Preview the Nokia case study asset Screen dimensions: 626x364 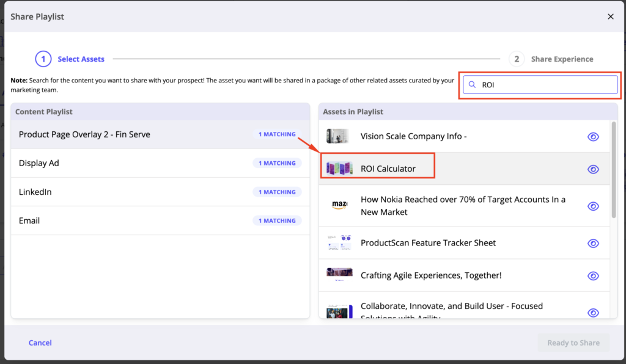click(592, 206)
